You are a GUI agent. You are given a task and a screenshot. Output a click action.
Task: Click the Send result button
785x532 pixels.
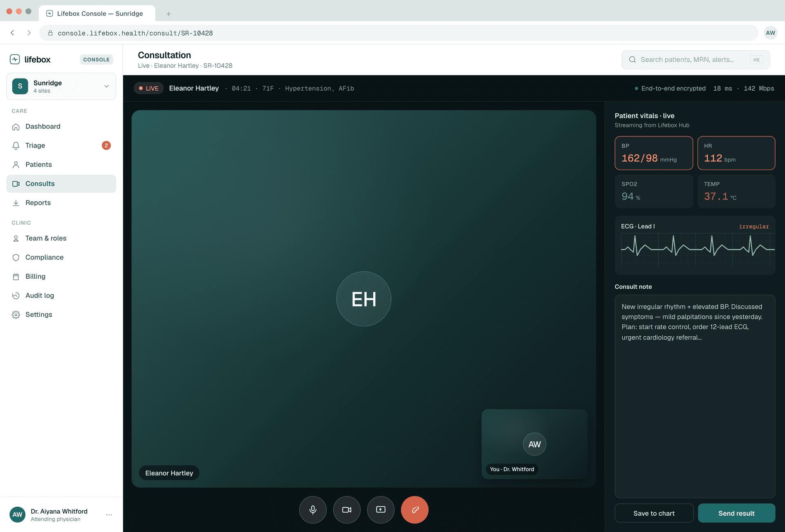click(x=736, y=513)
